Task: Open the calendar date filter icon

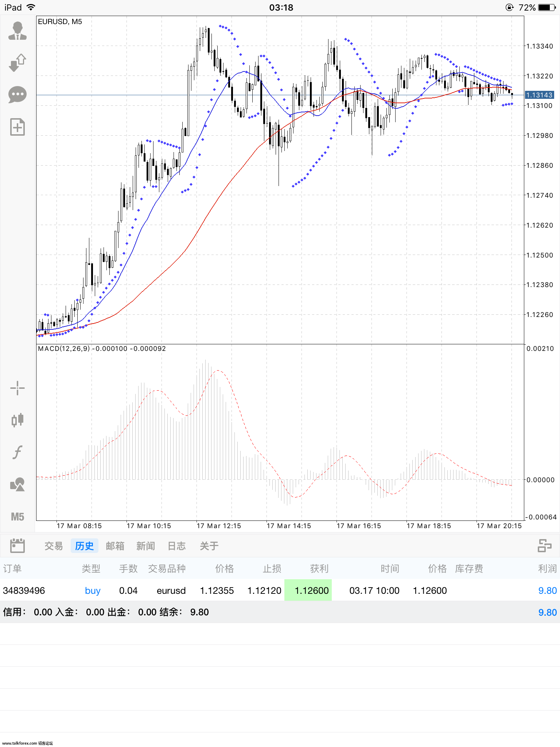Action: 17,546
